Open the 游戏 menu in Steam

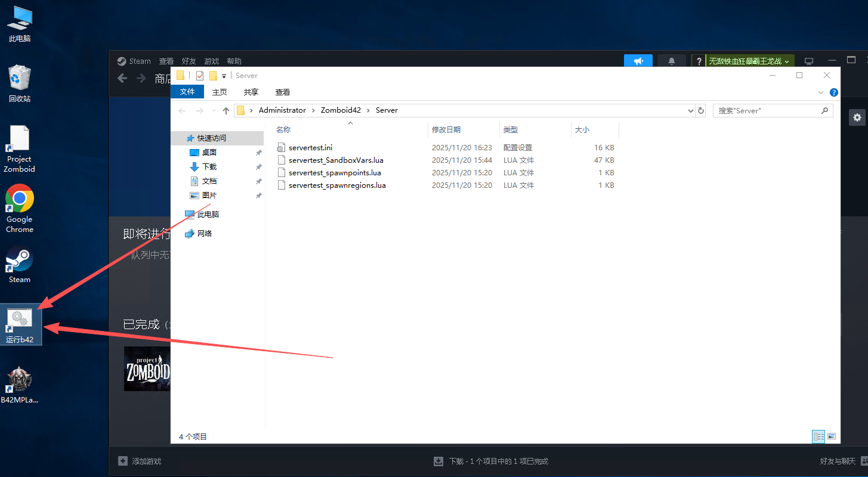click(x=211, y=61)
